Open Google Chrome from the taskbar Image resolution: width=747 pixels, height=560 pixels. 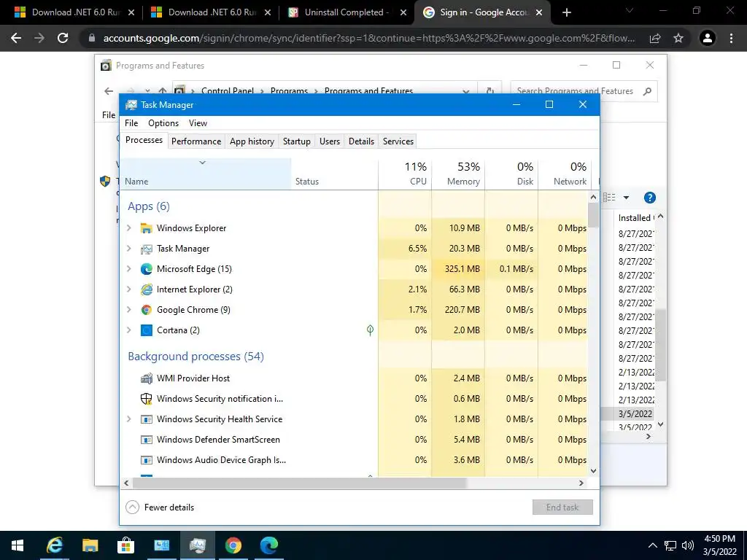point(233,545)
